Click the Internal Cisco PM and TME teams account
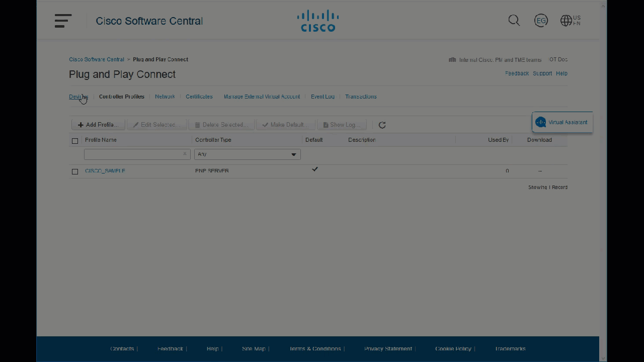The image size is (644, 362). click(x=500, y=59)
